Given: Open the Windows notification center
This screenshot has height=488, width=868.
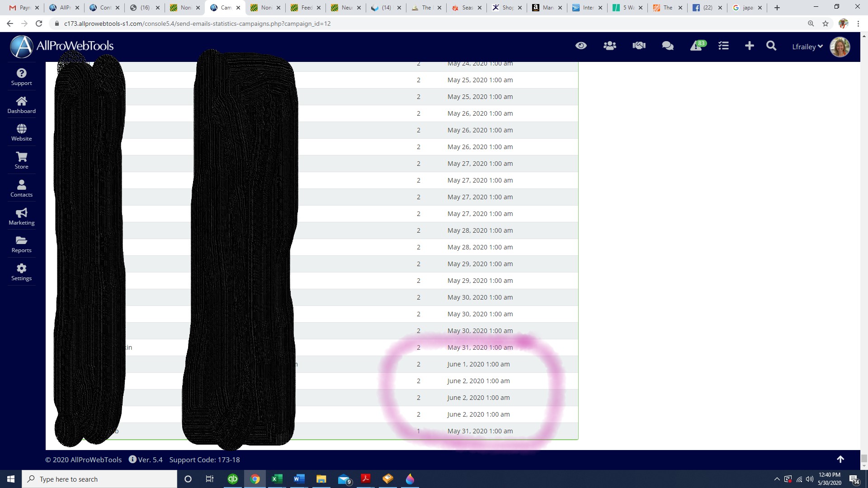Looking at the screenshot, I should (854, 479).
